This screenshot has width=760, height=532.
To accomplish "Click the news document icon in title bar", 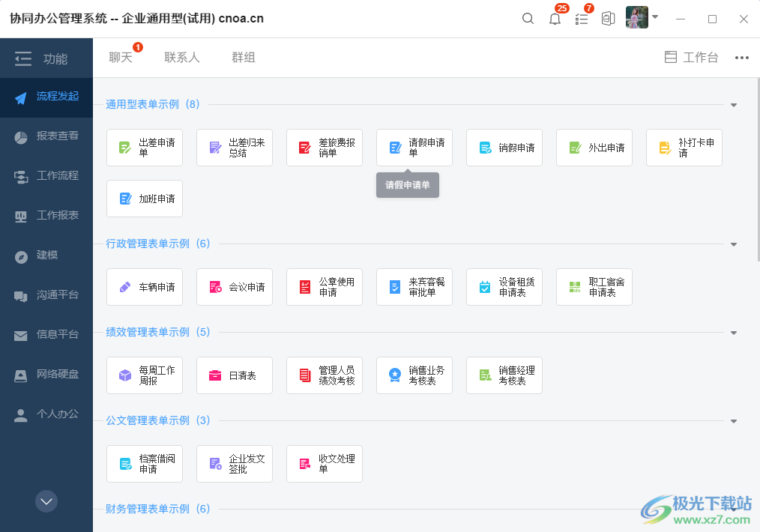I will [x=608, y=19].
